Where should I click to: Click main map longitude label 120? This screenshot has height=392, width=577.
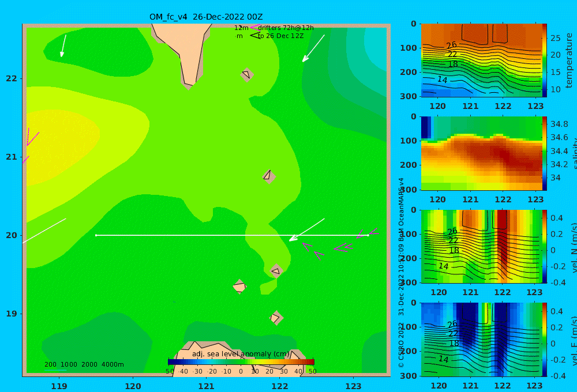tap(133, 386)
